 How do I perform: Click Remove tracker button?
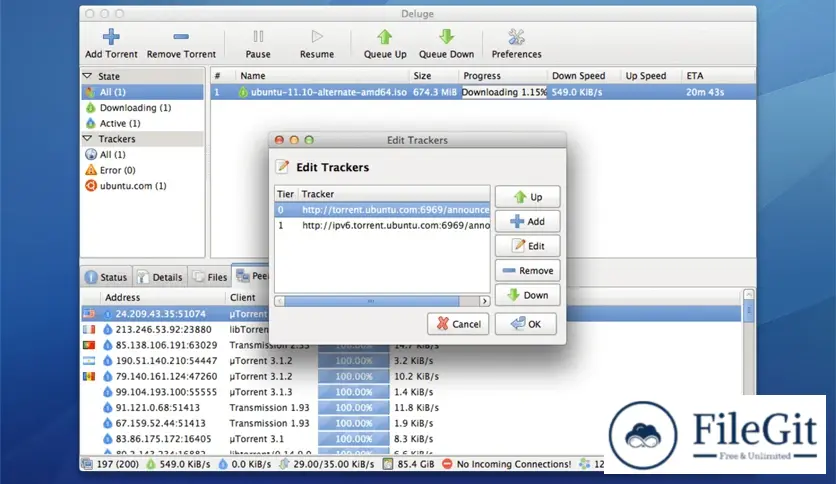527,270
